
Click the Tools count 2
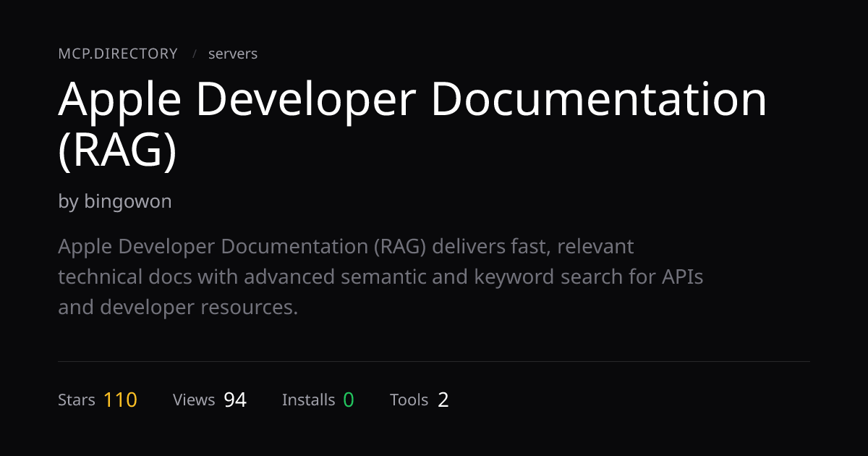coord(443,400)
